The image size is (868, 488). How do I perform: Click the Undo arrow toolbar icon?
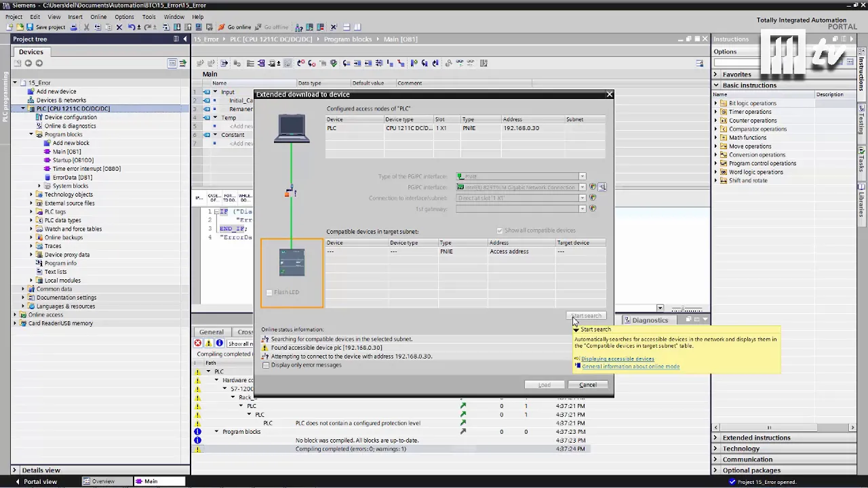click(x=131, y=27)
